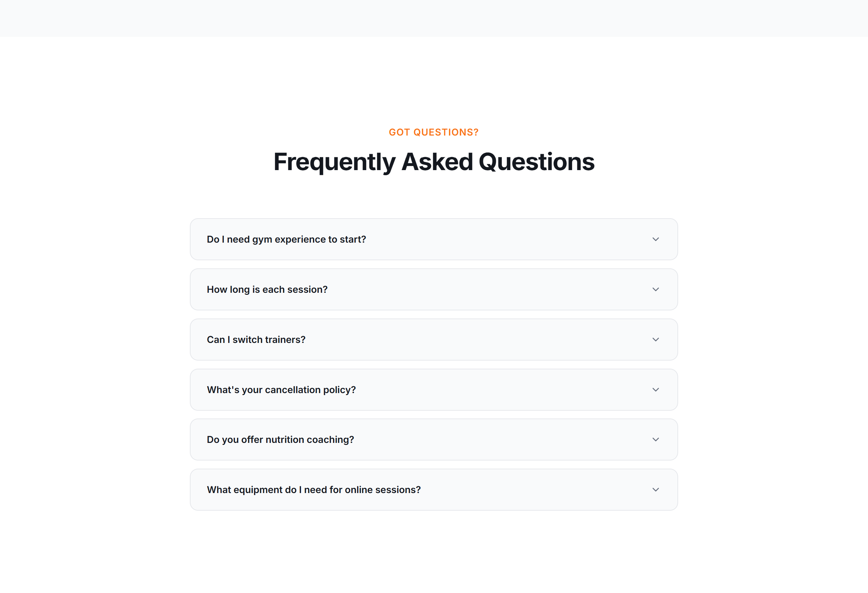Expand 'Do I need gym experience to start?' question text
This screenshot has width=868, height=593.
[286, 239]
